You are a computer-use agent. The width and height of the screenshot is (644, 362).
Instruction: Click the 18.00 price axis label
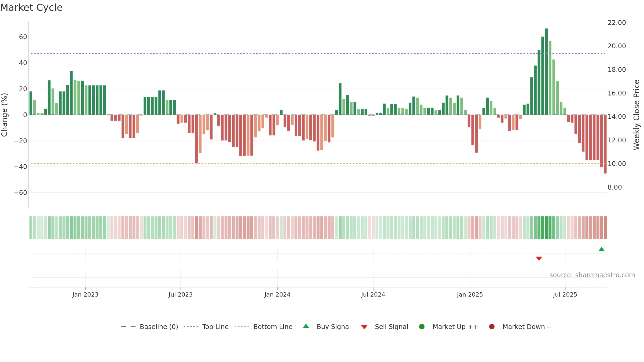[617, 70]
